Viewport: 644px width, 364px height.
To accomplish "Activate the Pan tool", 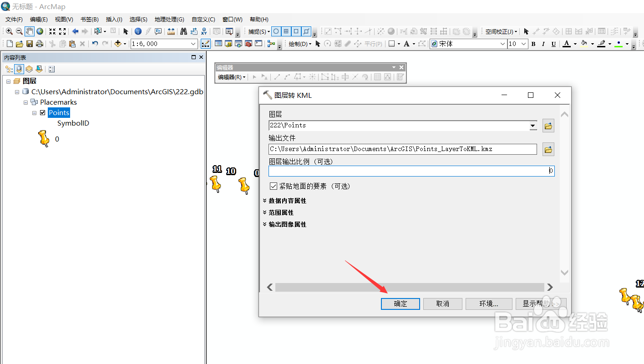I will 29,31.
